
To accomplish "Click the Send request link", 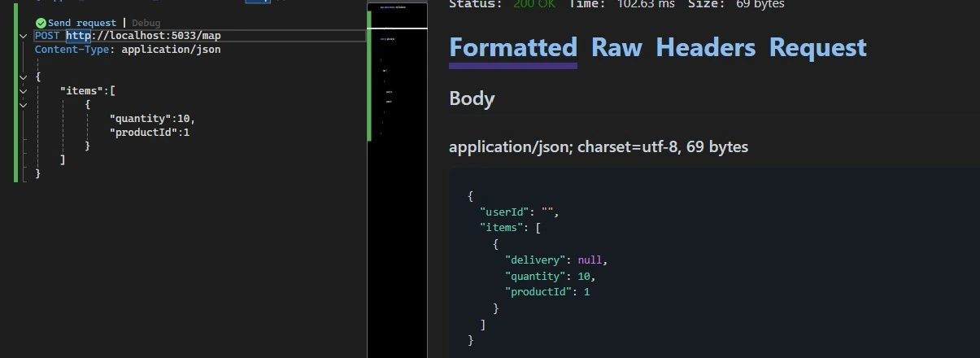I will point(82,23).
